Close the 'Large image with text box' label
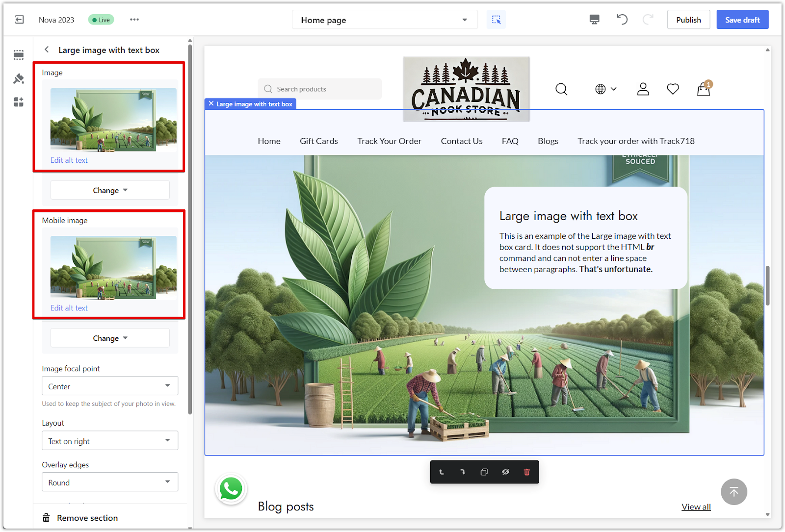Screen dimensions: 785x532 point(211,104)
